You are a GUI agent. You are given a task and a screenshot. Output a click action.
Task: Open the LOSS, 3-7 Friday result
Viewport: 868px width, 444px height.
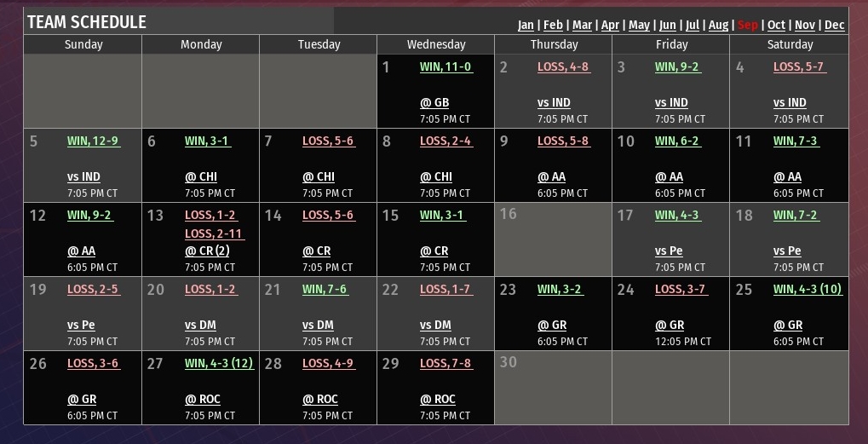[x=680, y=289]
